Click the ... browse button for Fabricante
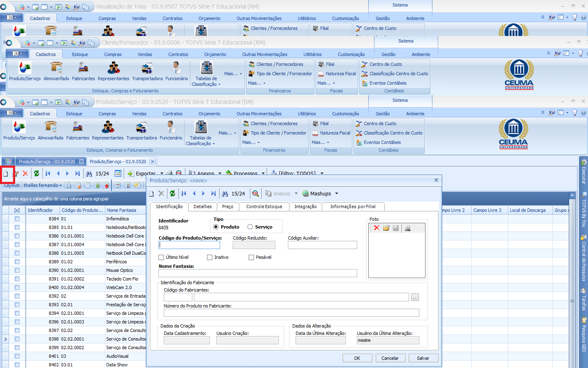The image size is (588, 368). (415, 297)
